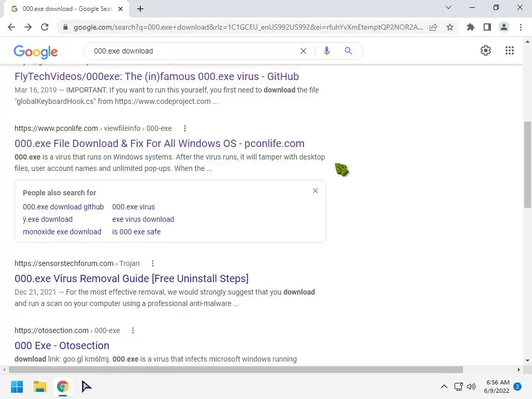Select the ÿ.exe download suggestion

click(47, 219)
